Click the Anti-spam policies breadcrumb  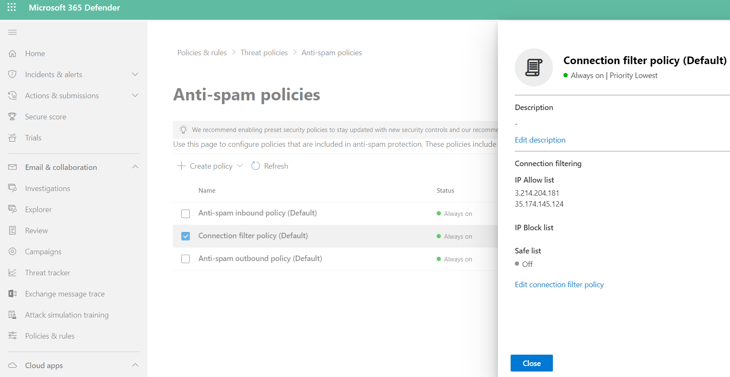[331, 53]
